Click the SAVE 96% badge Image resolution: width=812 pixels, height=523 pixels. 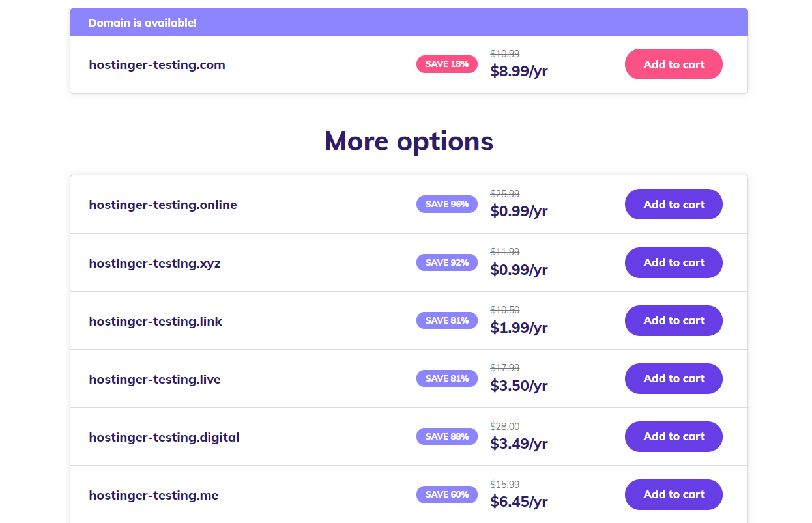click(446, 205)
